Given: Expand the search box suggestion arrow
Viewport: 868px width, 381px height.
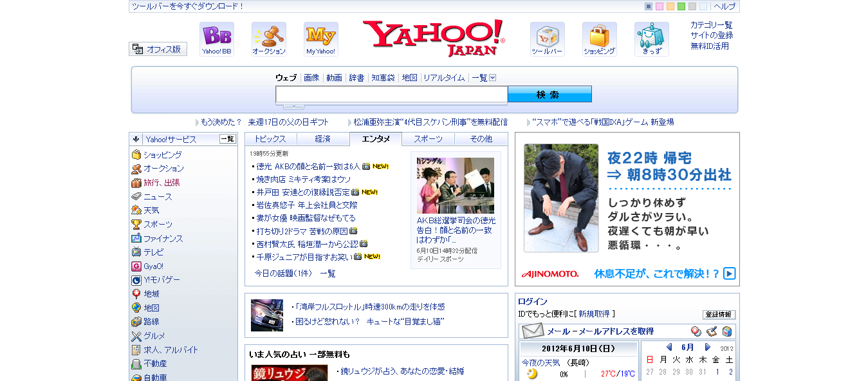Looking at the screenshot, I should click(293, 106).
